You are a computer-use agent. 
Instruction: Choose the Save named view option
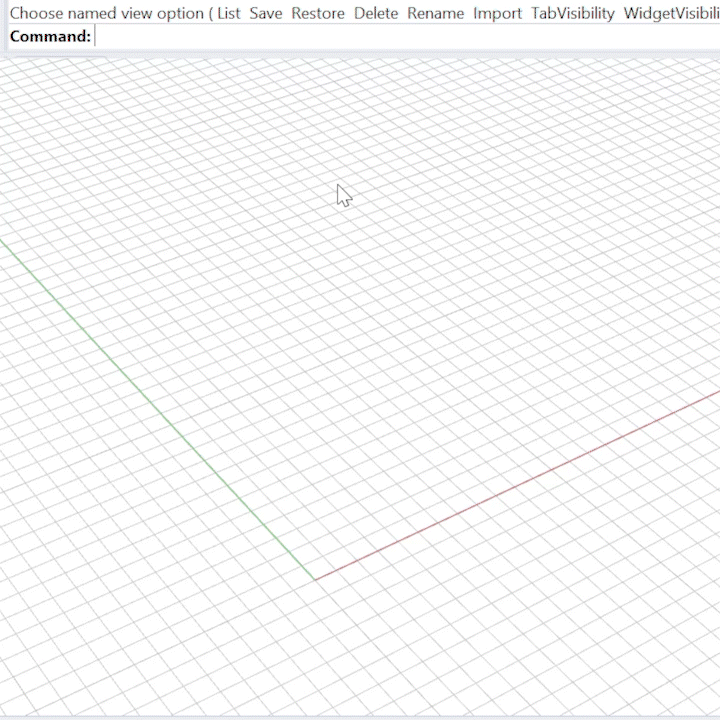coord(266,13)
